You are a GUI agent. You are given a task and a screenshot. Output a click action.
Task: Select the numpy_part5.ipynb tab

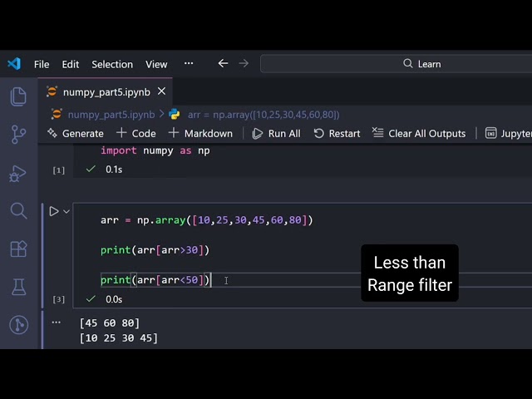tap(106, 92)
